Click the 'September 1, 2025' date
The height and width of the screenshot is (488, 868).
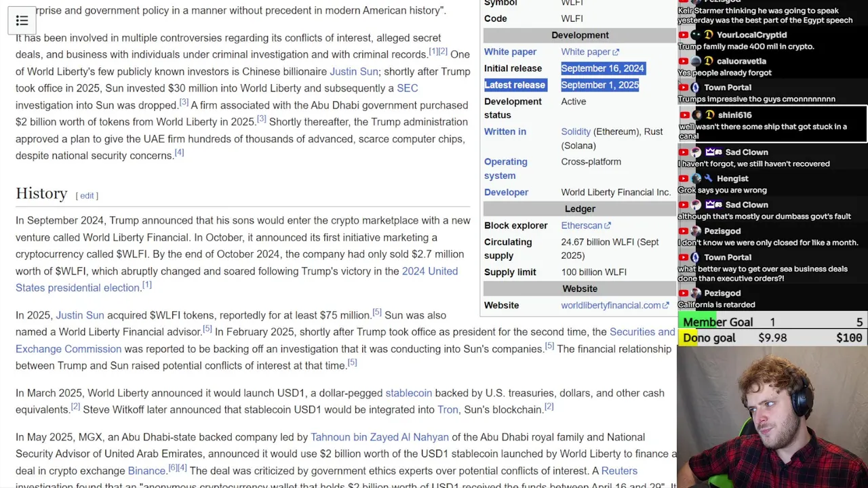click(x=600, y=85)
